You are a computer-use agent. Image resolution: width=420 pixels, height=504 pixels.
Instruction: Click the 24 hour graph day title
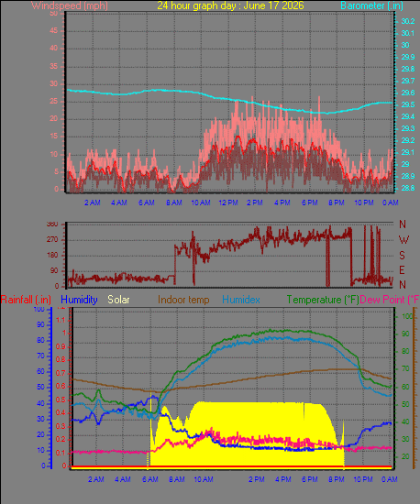(230, 5)
